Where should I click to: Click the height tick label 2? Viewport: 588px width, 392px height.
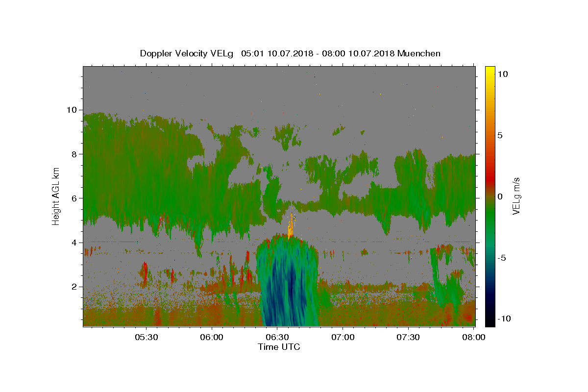pyautogui.click(x=75, y=287)
